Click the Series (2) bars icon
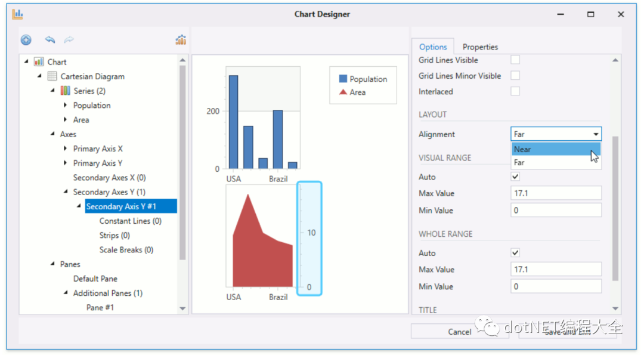The height and width of the screenshot is (355, 644). point(66,91)
